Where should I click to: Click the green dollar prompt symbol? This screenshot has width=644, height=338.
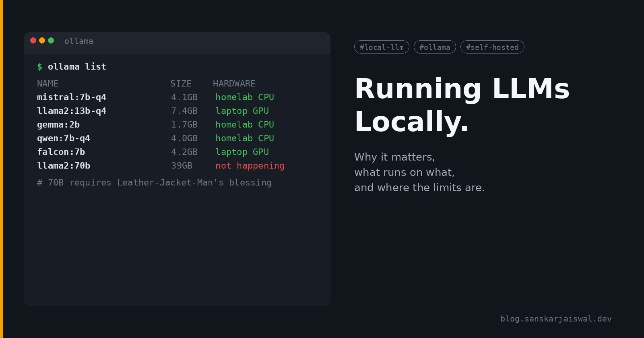pos(39,67)
